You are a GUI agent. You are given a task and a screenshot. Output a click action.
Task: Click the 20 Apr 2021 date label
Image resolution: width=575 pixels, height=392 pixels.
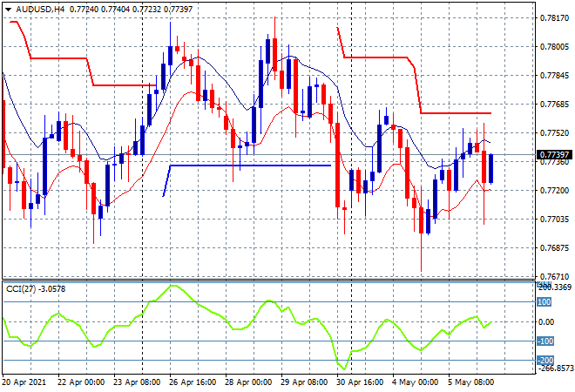coord(24,382)
